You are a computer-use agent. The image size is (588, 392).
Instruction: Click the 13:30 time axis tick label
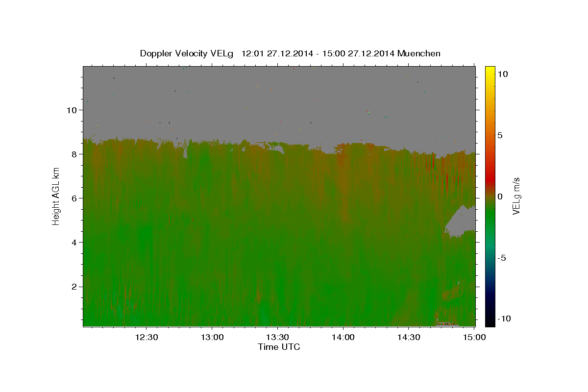tap(277, 338)
